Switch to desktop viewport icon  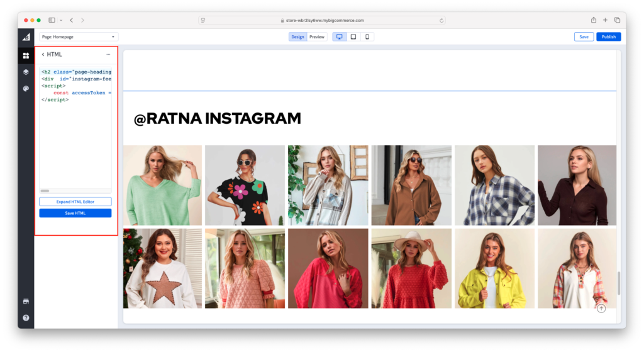(x=339, y=37)
